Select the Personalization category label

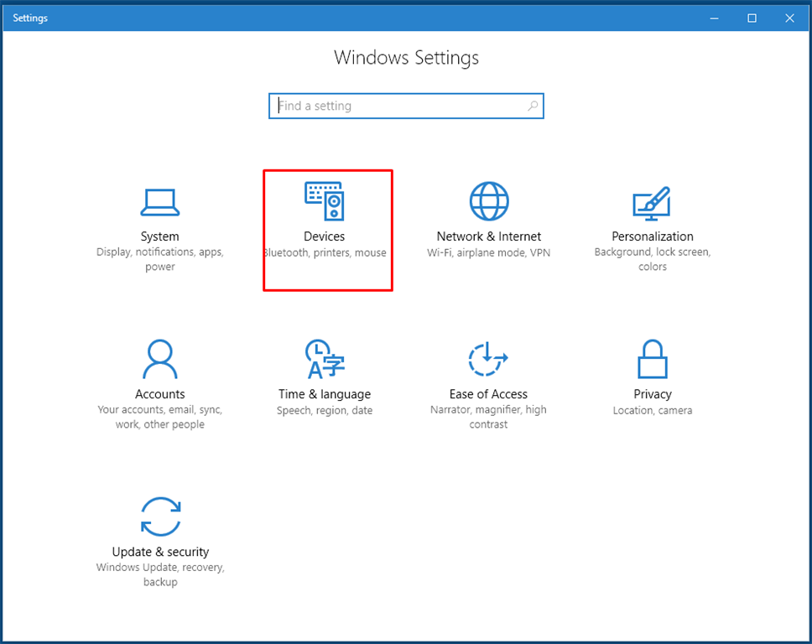(653, 236)
